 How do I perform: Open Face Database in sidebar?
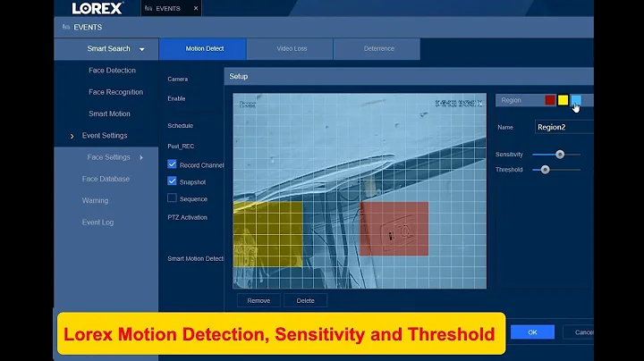tap(106, 179)
